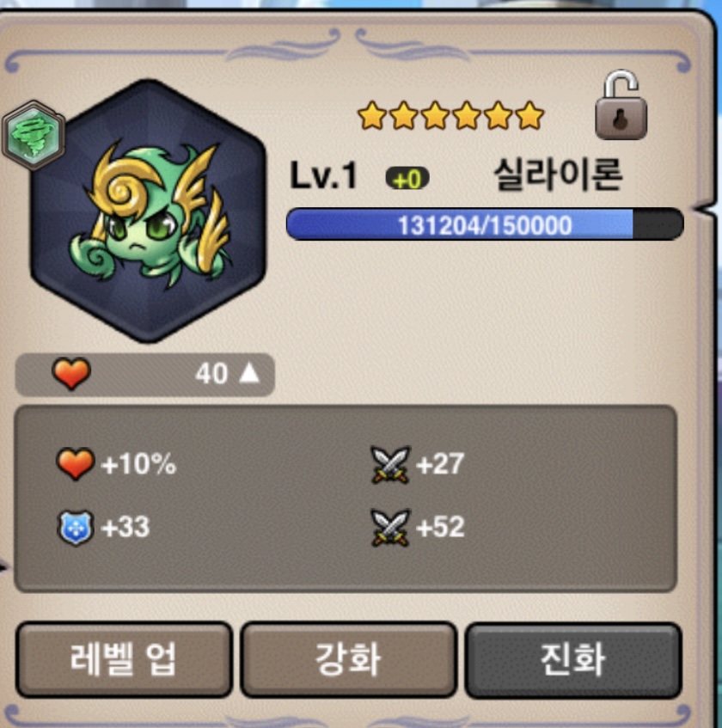Click the character name 실라이론
The image size is (722, 728).
coord(558,174)
